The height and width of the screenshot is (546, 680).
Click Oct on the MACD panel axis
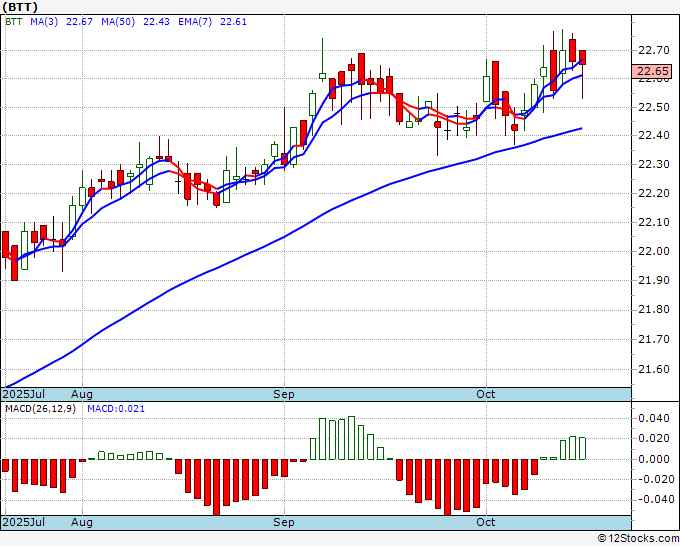486,522
